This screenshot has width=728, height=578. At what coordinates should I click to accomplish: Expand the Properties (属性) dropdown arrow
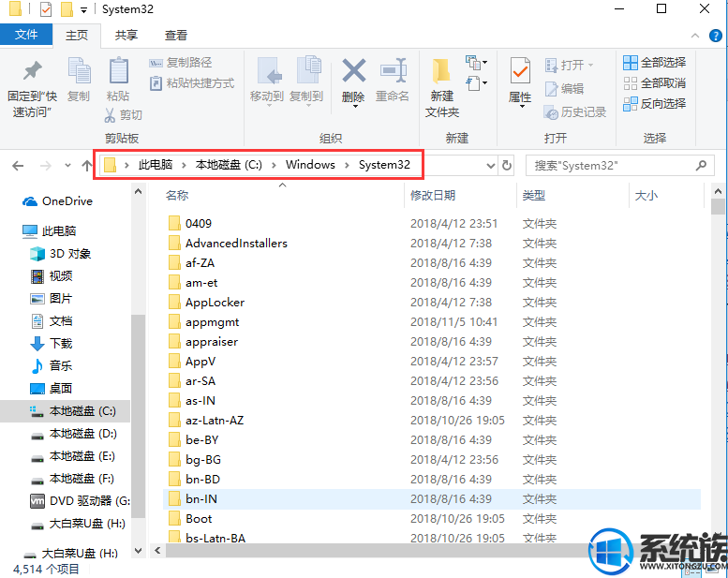(x=522, y=107)
